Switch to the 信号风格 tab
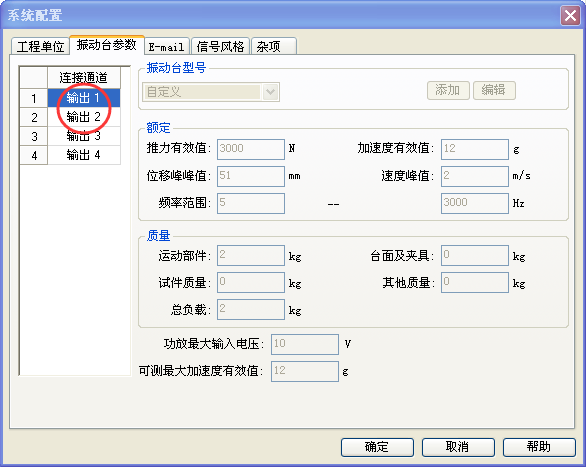586x467 pixels. point(220,47)
